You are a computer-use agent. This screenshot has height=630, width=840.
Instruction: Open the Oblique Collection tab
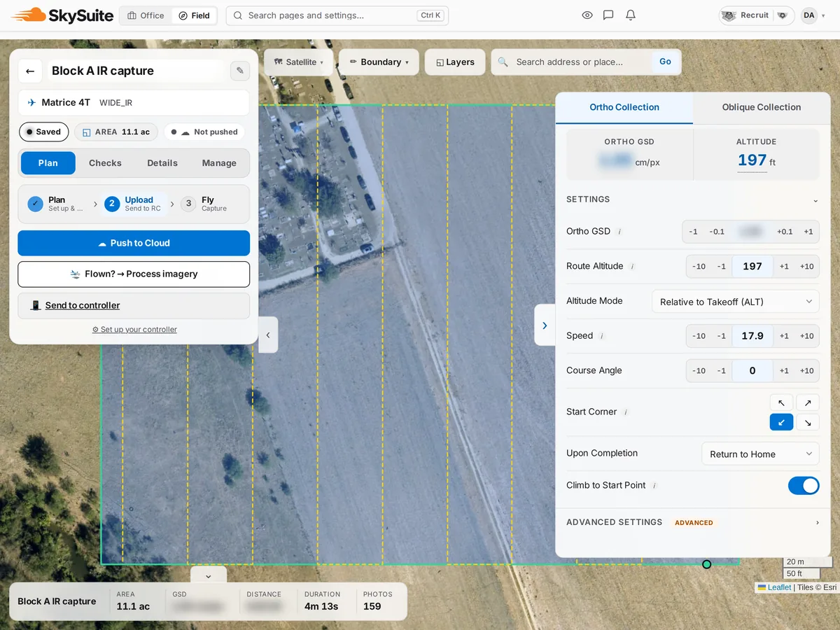point(761,107)
